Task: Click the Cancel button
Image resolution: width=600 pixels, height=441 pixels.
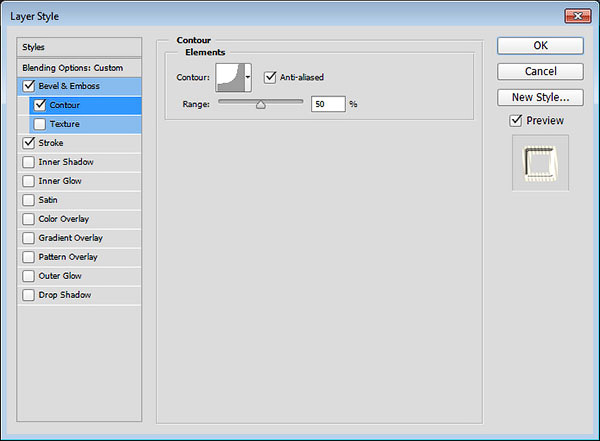Action: 540,71
